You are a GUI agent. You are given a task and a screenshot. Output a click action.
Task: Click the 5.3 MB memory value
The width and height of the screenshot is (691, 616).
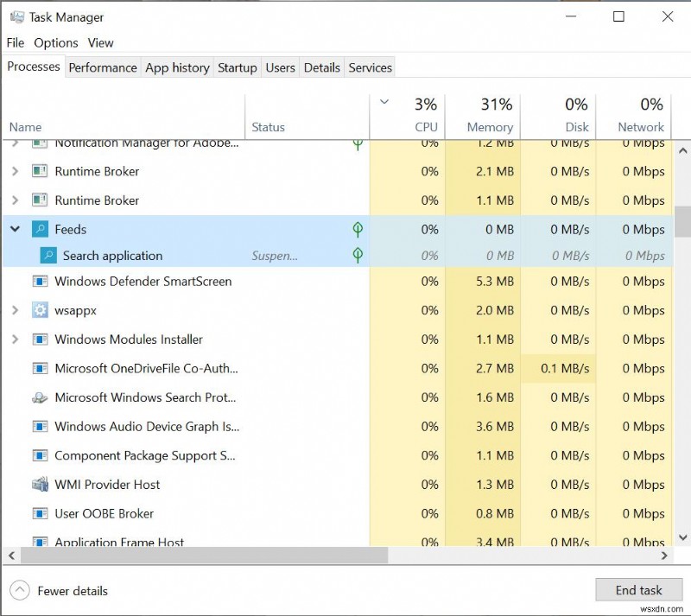coord(494,282)
